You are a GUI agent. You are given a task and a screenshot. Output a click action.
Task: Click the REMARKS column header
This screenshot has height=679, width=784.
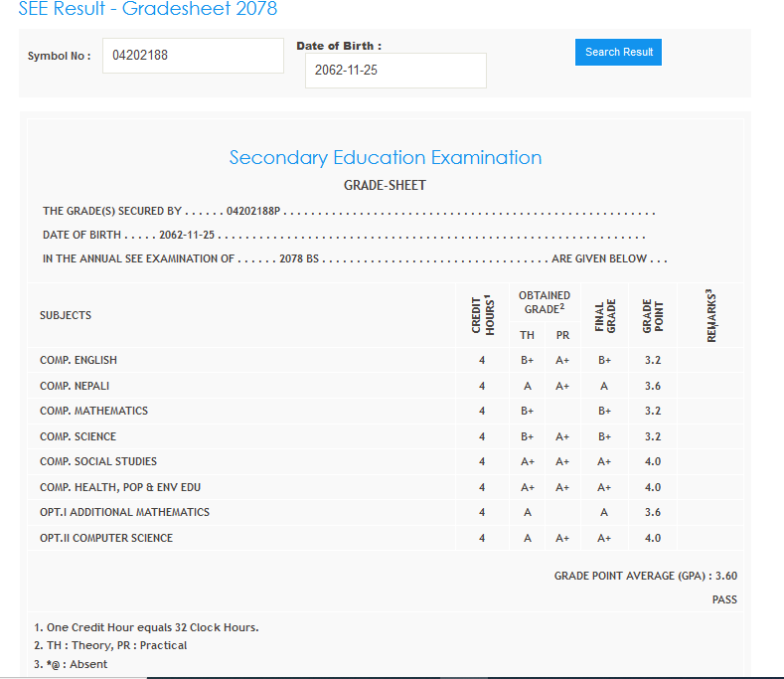[710, 315]
